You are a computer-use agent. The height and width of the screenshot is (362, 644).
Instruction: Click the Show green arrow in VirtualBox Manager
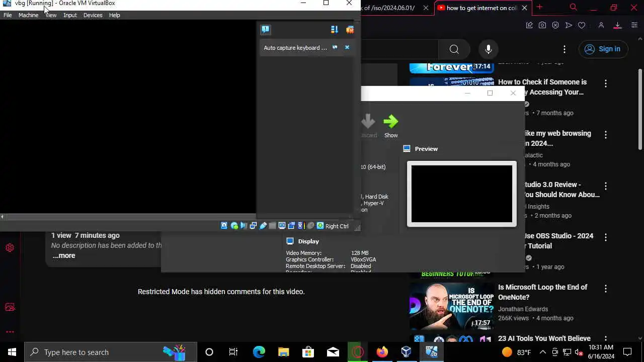tap(391, 126)
